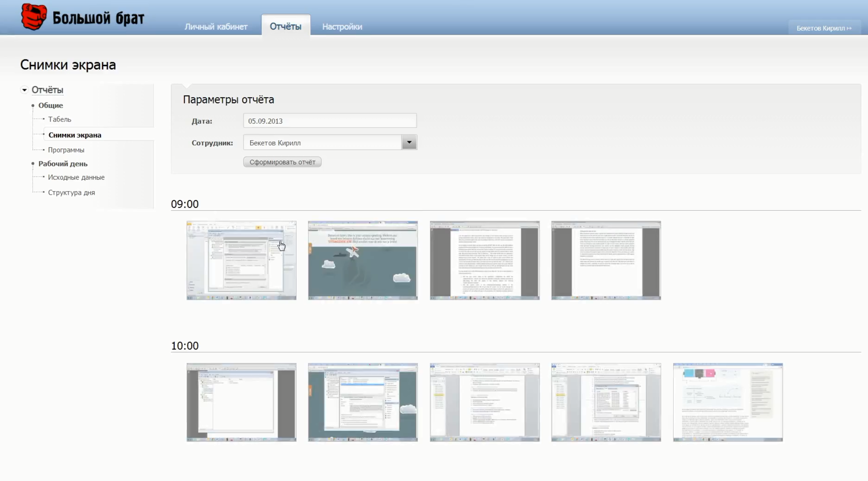Screen dimensions: 868x481
Task: Open first 09:00 screenshot thumbnail
Action: pos(241,260)
